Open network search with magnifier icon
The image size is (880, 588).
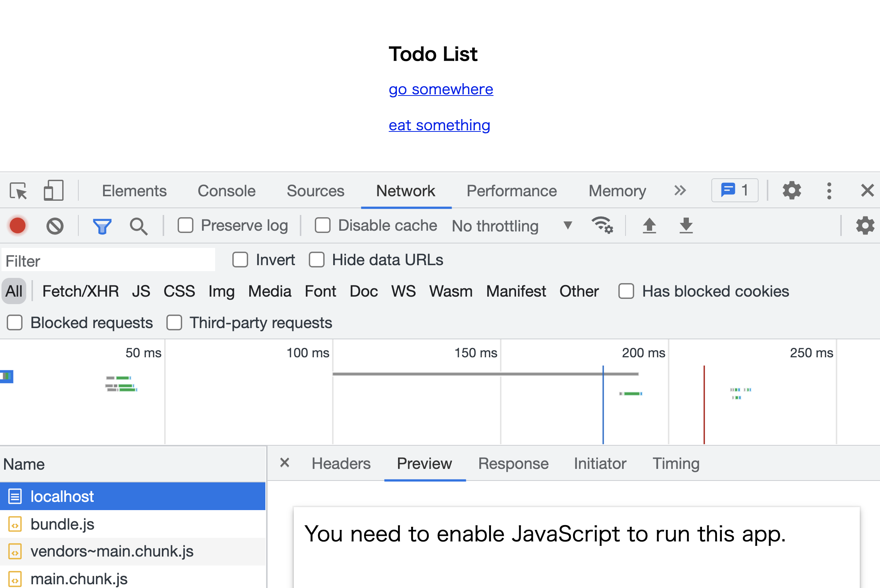(138, 226)
